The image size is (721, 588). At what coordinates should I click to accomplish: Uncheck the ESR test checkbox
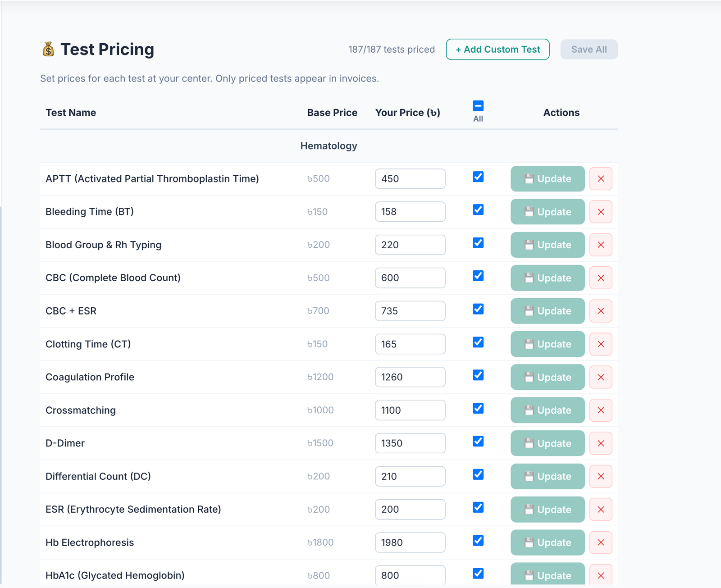point(478,507)
